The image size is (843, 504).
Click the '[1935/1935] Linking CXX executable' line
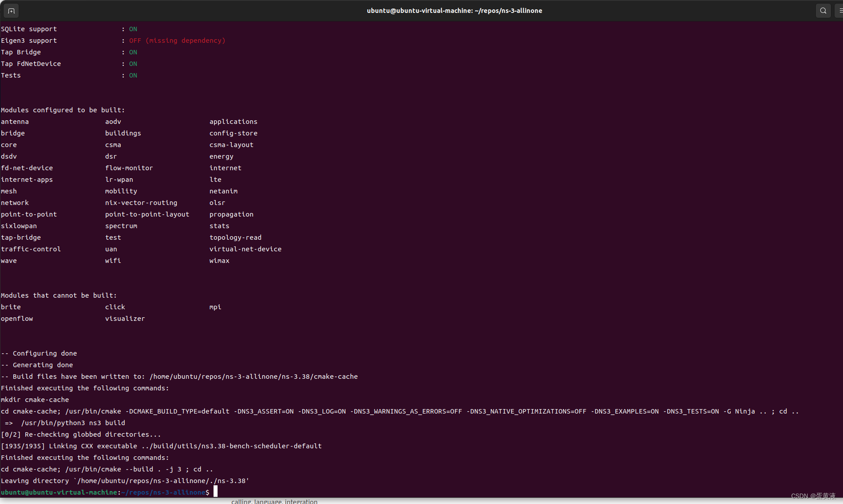pyautogui.click(x=161, y=446)
